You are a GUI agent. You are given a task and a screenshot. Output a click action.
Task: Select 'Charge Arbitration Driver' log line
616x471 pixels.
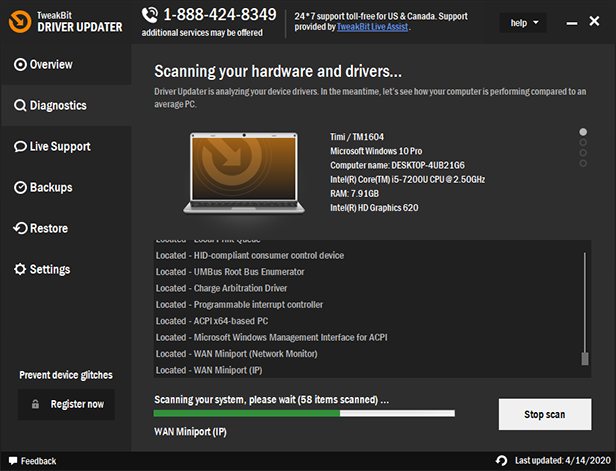coord(221,288)
